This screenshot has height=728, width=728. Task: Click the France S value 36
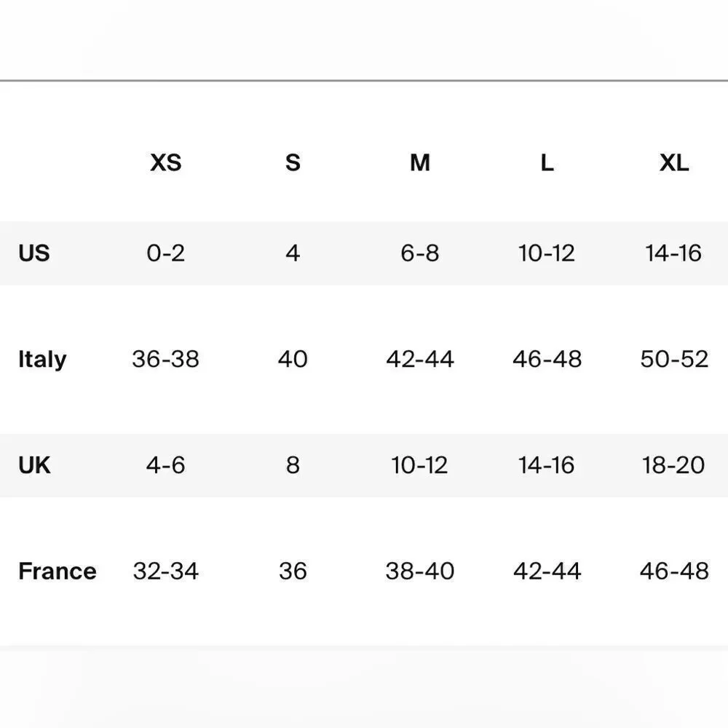click(x=293, y=571)
